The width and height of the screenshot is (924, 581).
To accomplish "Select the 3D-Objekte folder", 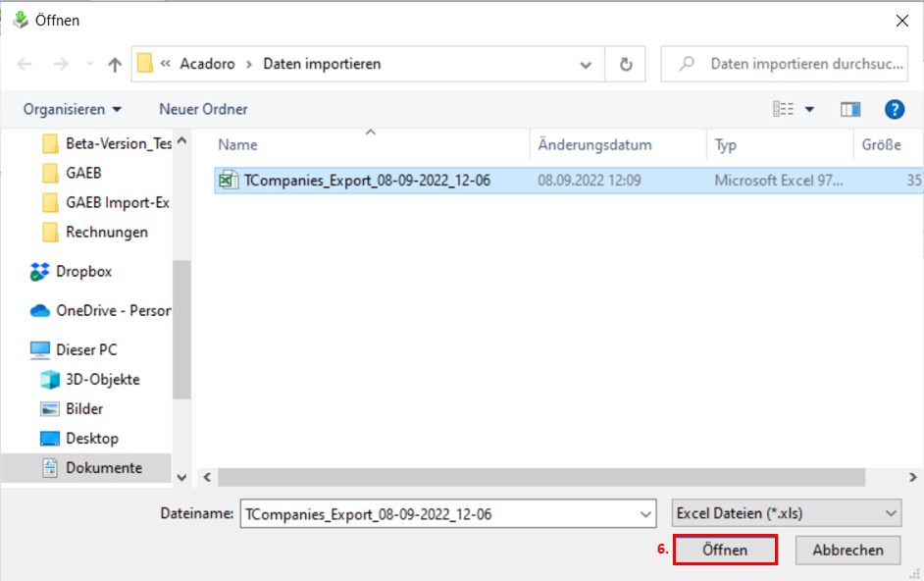I will point(102,379).
